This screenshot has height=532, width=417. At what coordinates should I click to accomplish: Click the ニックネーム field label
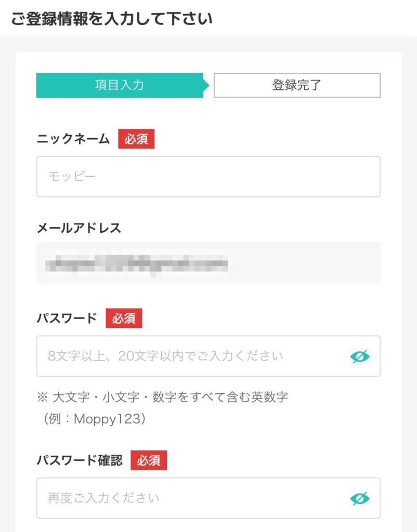(73, 139)
